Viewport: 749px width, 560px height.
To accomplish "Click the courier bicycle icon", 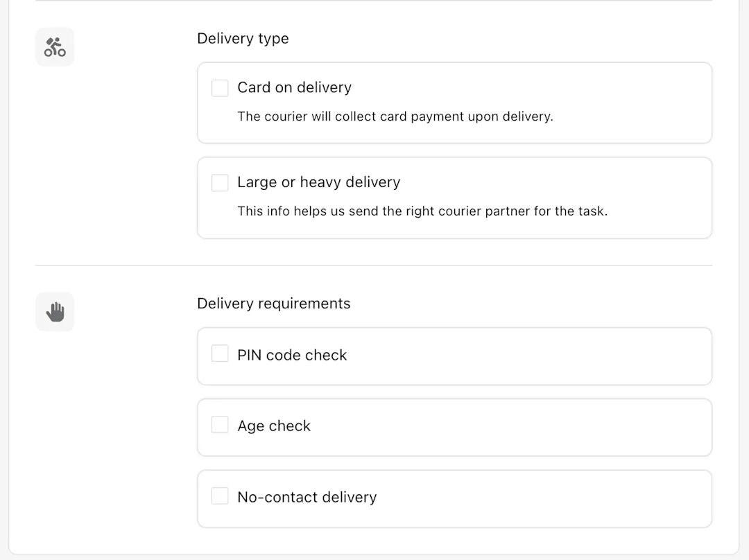I will pyautogui.click(x=55, y=47).
